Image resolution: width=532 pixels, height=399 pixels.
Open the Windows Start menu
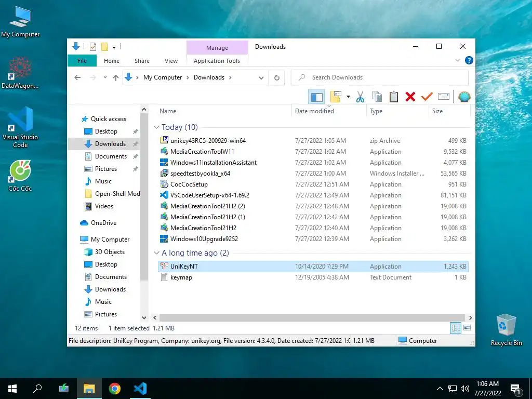tap(12, 389)
